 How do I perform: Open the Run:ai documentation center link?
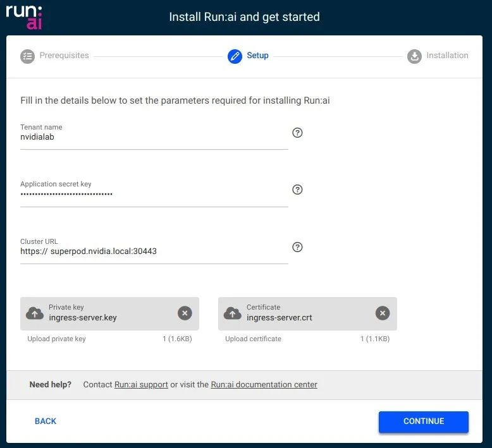pos(264,385)
